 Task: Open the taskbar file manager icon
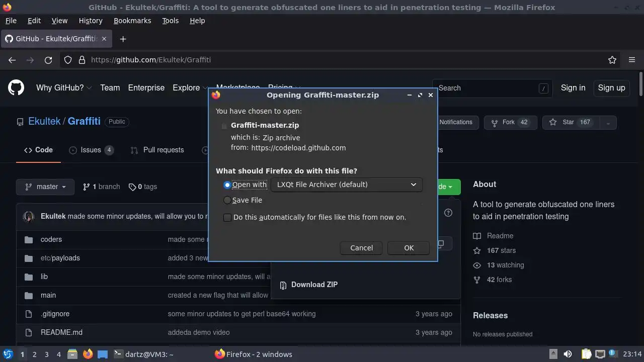(72, 354)
